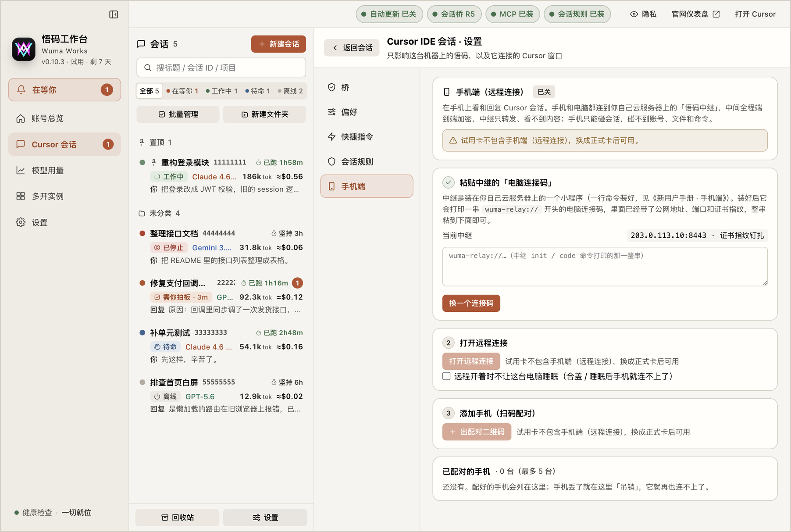Open the 回收站 trash button

tap(178, 518)
